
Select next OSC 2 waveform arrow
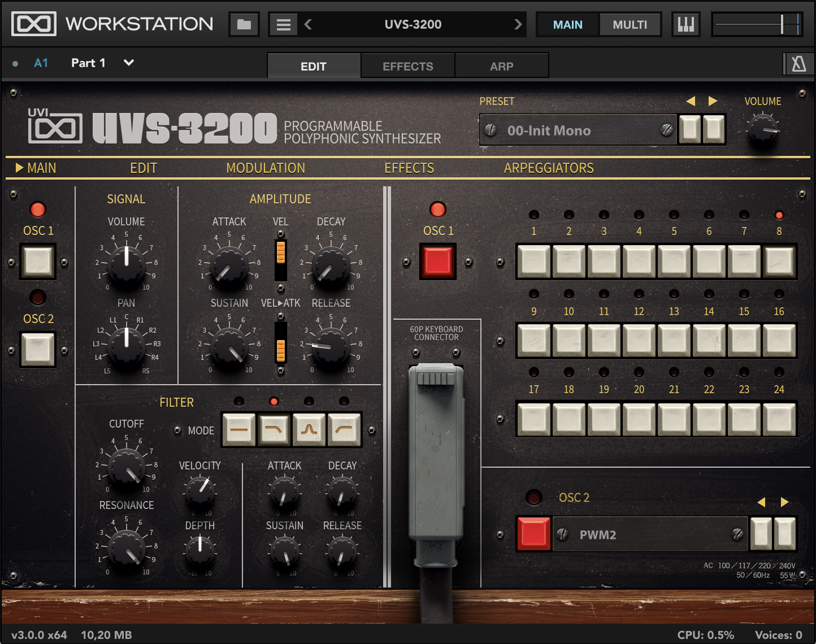784,502
